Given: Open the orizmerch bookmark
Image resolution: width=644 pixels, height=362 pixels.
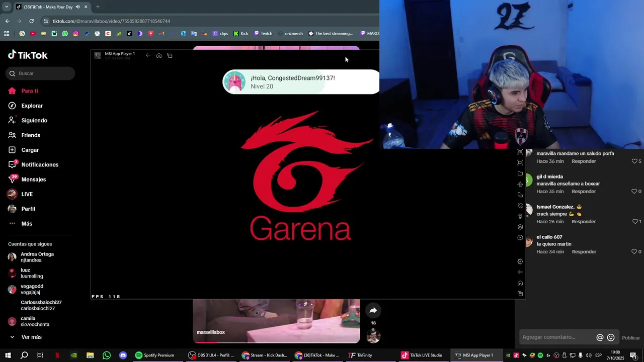Looking at the screenshot, I should [290, 34].
